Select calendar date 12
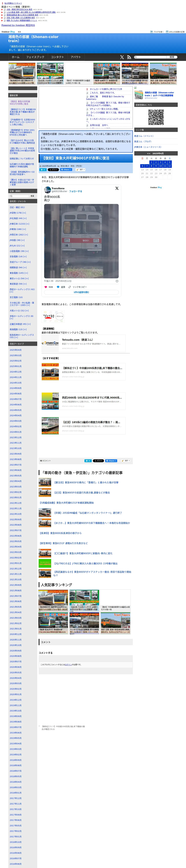 coord(169,166)
